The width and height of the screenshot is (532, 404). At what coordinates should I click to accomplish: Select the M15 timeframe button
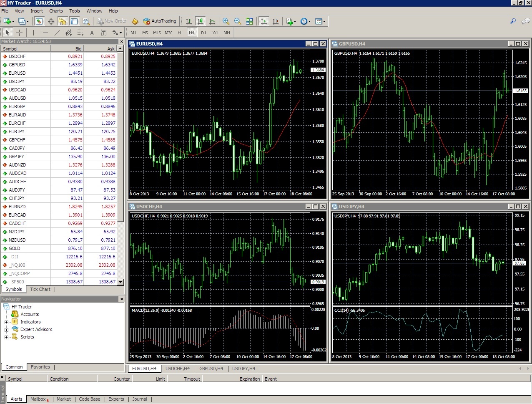[157, 33]
